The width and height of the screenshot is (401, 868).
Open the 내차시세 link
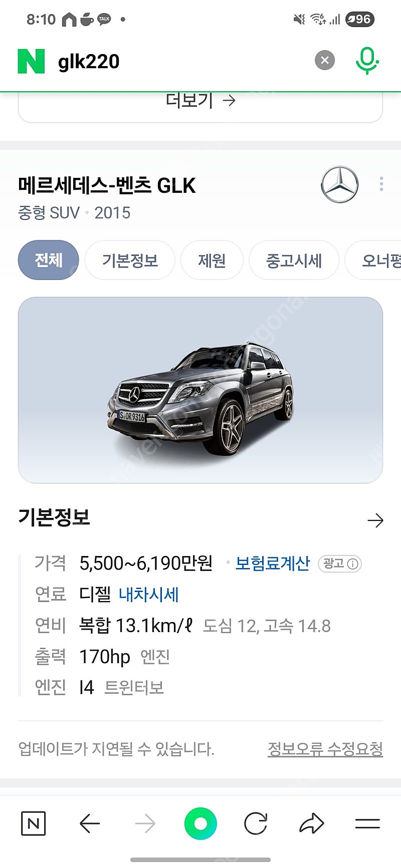point(149,595)
